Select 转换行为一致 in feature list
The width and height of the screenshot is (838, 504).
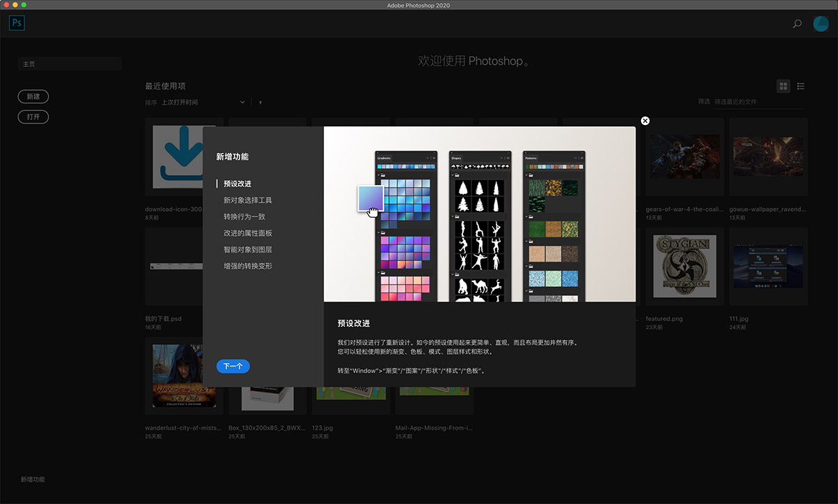click(x=244, y=216)
